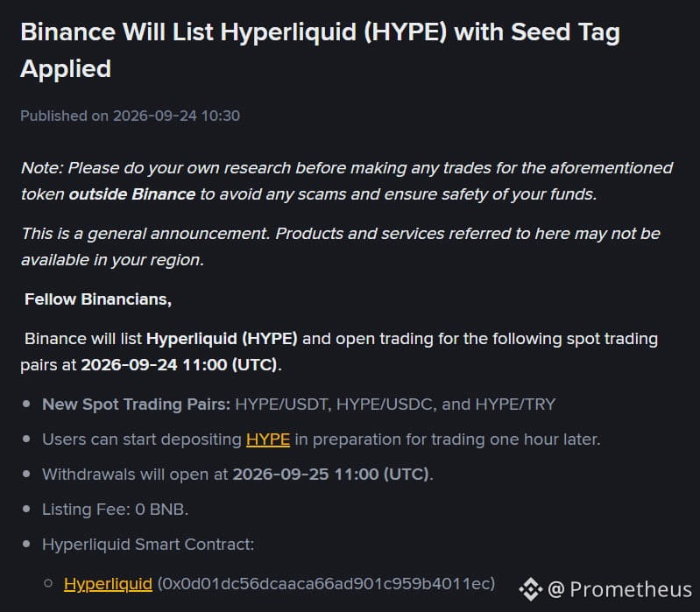
Task: Click the bold listing time 2026-09-24 11:00 (UTC)
Action: (179, 365)
